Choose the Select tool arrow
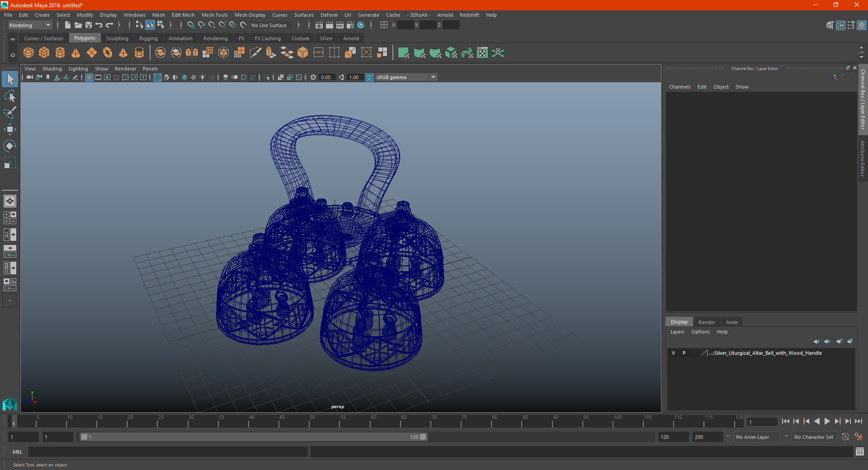Image resolution: width=868 pixels, height=470 pixels. [9, 79]
